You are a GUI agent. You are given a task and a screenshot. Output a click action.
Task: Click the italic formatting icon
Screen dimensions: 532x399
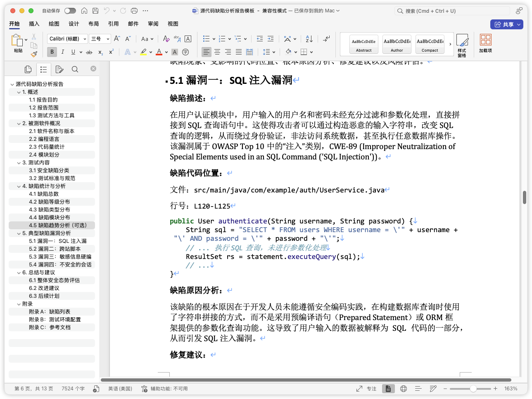[63, 52]
